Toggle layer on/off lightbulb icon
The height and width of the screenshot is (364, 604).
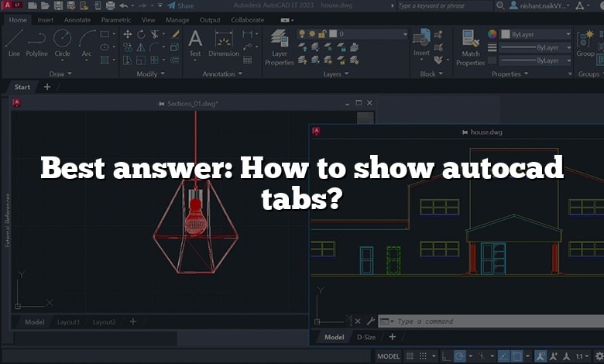pyautogui.click(x=302, y=34)
